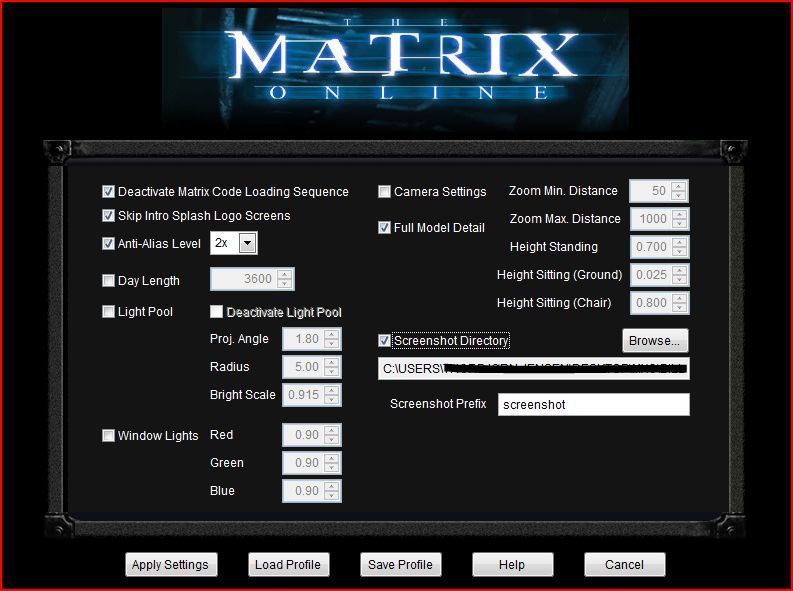The image size is (793, 591).
Task: Toggle the Screenshot Directory checkbox
Action: [384, 341]
